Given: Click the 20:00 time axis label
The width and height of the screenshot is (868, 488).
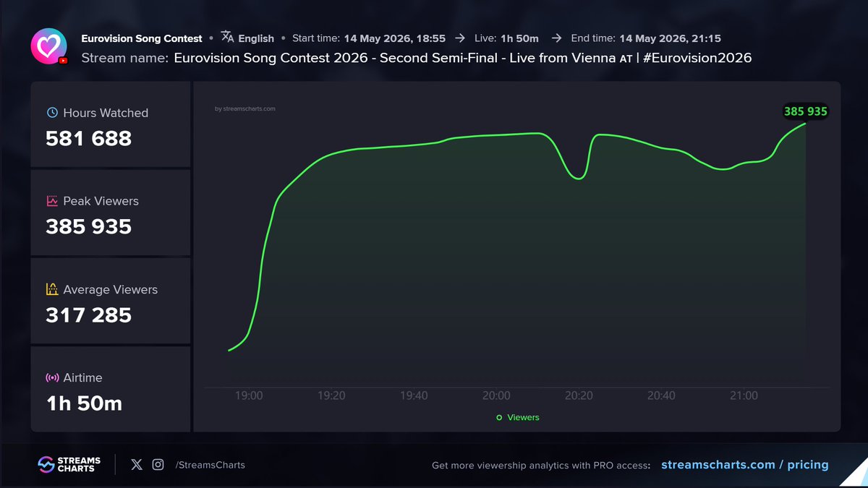Looking at the screenshot, I should point(496,395).
